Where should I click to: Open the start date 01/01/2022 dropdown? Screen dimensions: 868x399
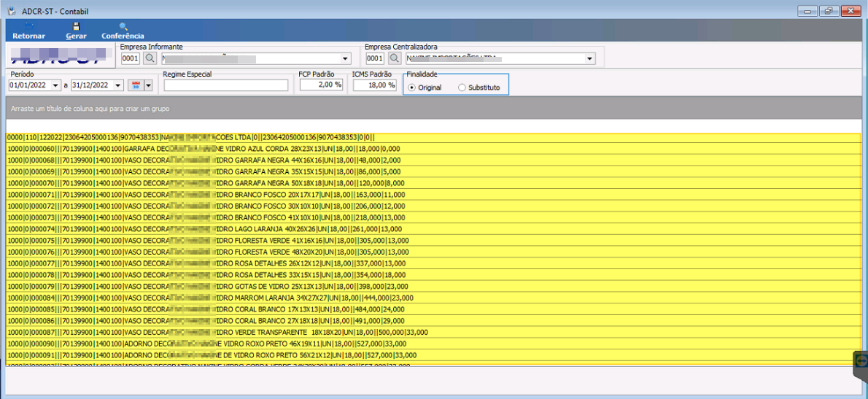pyautogui.click(x=55, y=85)
